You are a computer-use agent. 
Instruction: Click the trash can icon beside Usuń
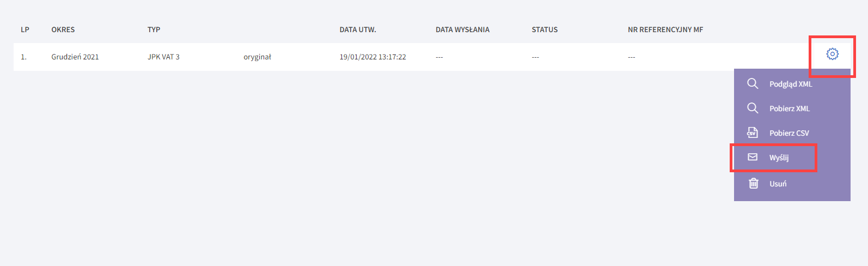tap(753, 183)
